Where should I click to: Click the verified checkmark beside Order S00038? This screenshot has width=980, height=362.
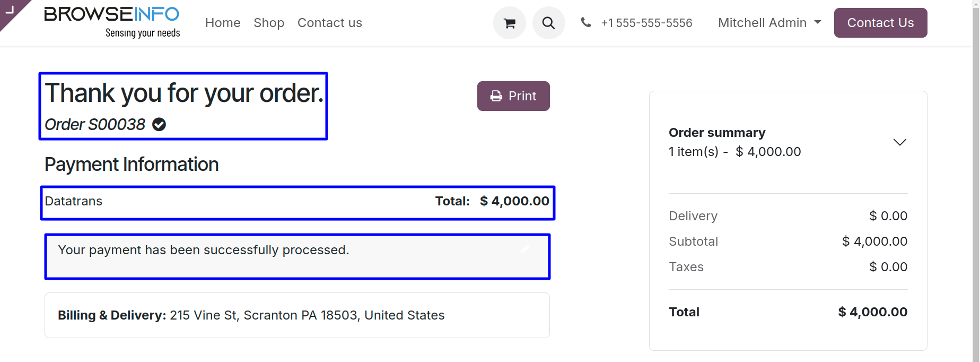coord(159,124)
